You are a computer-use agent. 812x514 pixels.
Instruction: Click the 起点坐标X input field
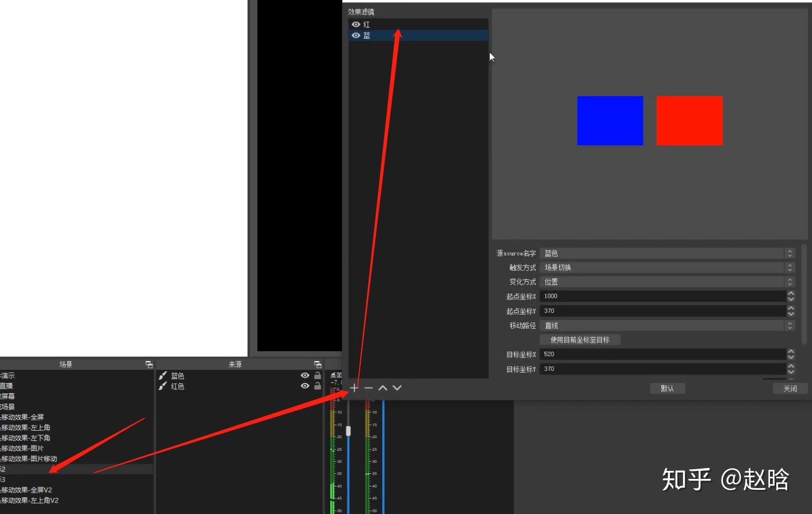tap(663, 296)
